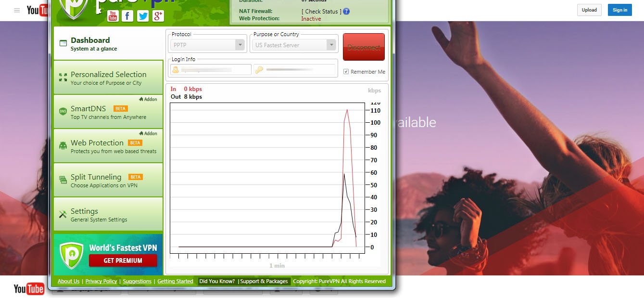Click the Split Tunneling BETA badge
Screen dimensions: 644x298
pos(136,177)
